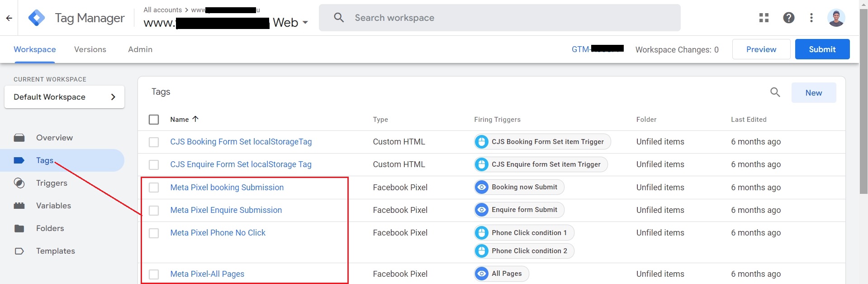Click the Name column sort arrow

pos(195,119)
